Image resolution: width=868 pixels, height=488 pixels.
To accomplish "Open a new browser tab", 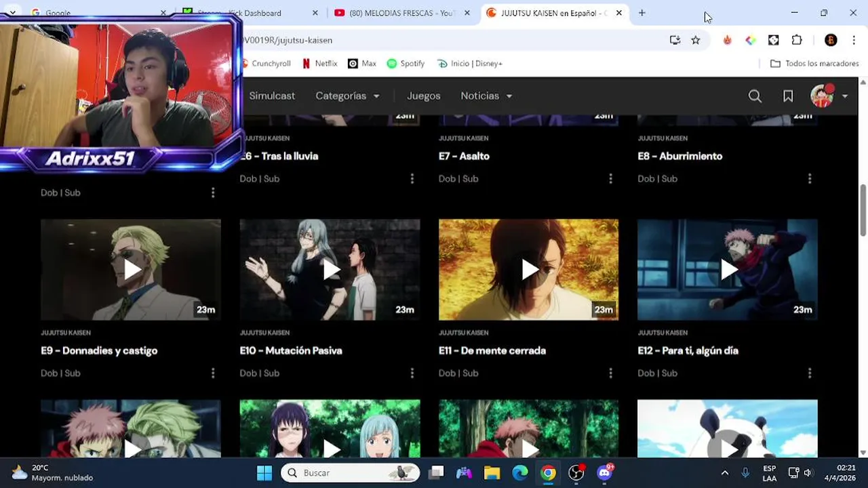I will click(642, 13).
